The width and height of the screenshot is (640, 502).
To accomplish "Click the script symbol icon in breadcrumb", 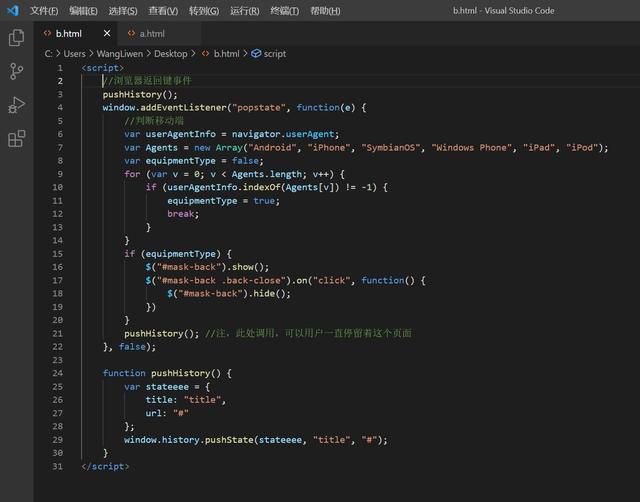I will coord(256,53).
